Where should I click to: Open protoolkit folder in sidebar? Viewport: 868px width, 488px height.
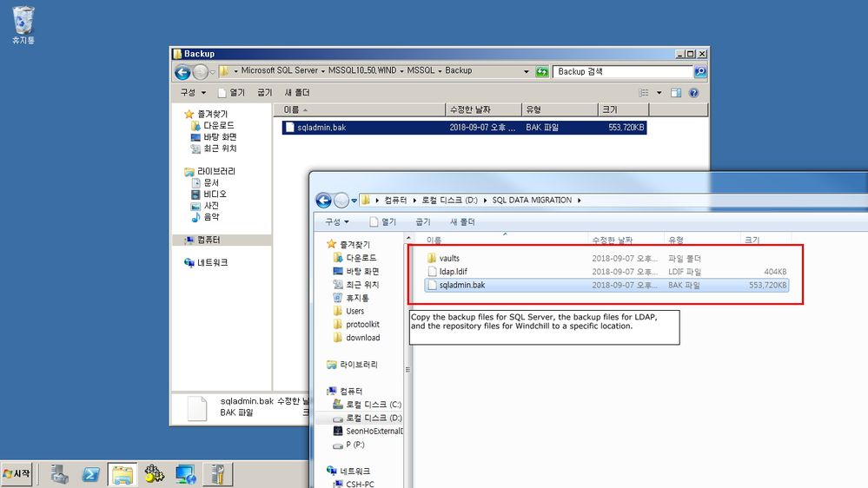pos(356,324)
